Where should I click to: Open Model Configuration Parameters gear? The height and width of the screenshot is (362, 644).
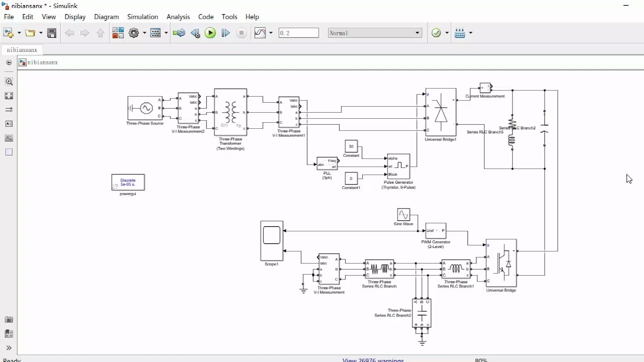click(133, 33)
